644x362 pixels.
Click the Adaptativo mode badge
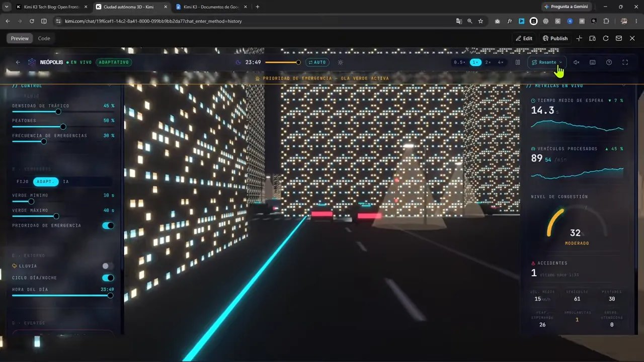(x=114, y=62)
